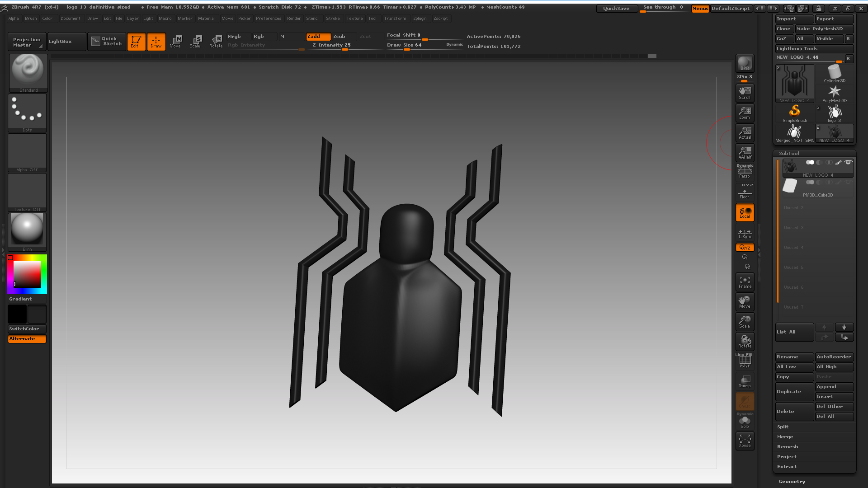Image resolution: width=868 pixels, height=488 pixels.
Task: Toggle the Persp perspective button
Action: [745, 172]
